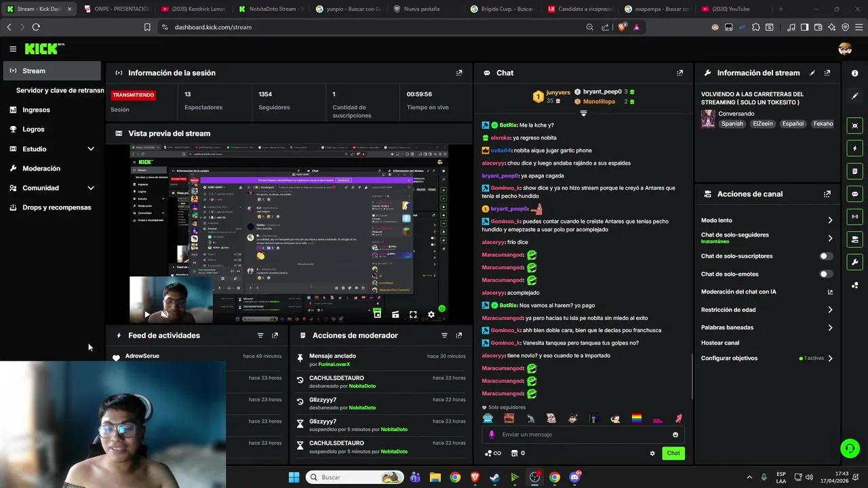Image resolution: width=868 pixels, height=488 pixels.
Task: Click the chat panel scrollbar
Action: 692,376
